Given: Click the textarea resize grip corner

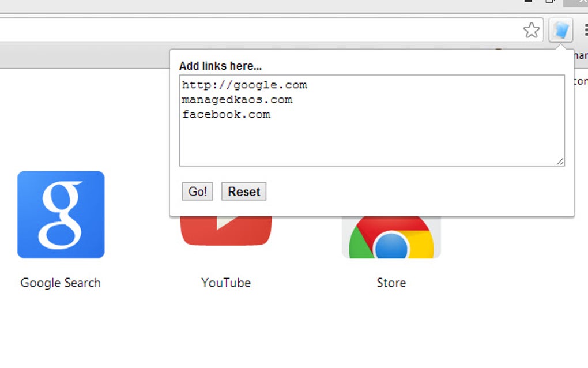Looking at the screenshot, I should coord(560,162).
